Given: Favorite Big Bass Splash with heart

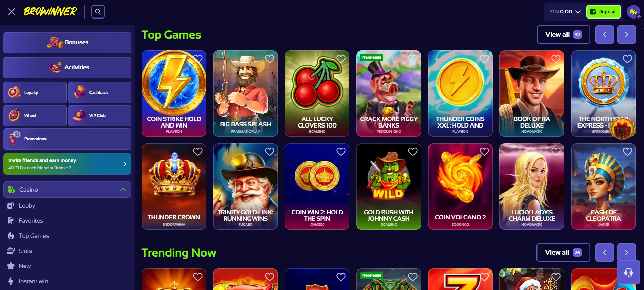Looking at the screenshot, I should [270, 59].
